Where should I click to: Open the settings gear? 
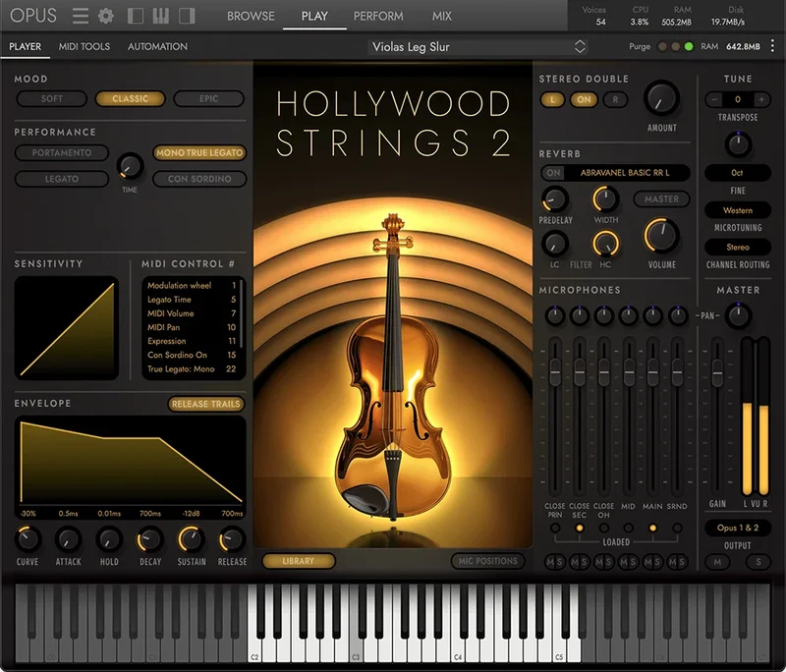pos(106,16)
